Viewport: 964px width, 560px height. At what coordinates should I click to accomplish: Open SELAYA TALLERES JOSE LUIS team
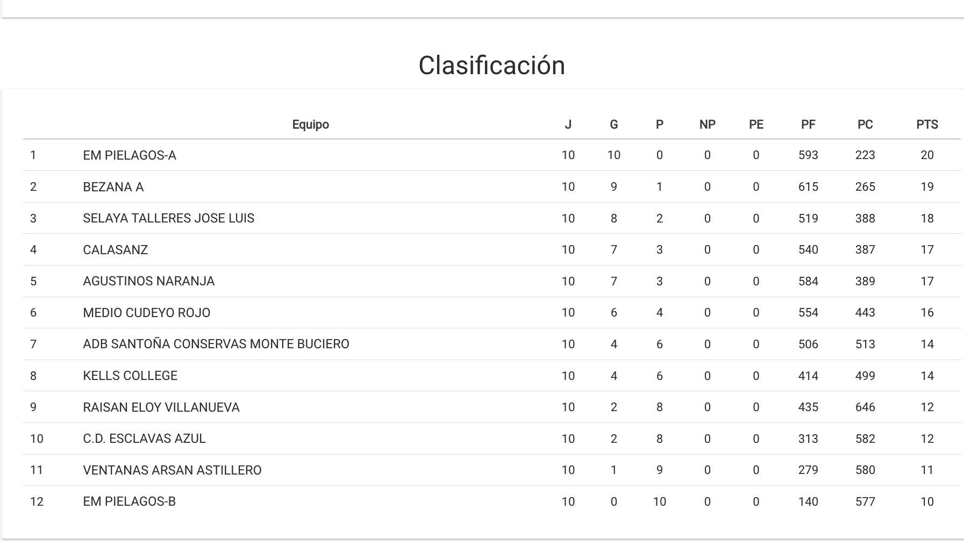pos(168,218)
